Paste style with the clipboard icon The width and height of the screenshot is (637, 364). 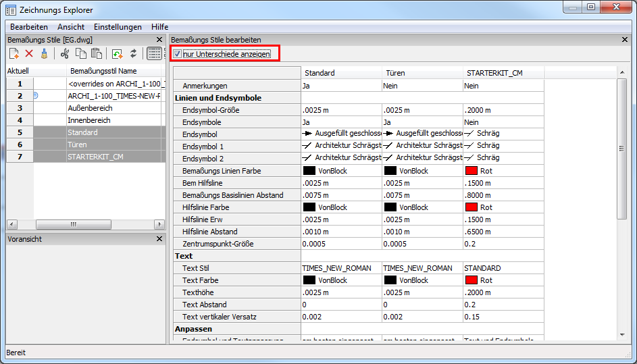click(97, 53)
